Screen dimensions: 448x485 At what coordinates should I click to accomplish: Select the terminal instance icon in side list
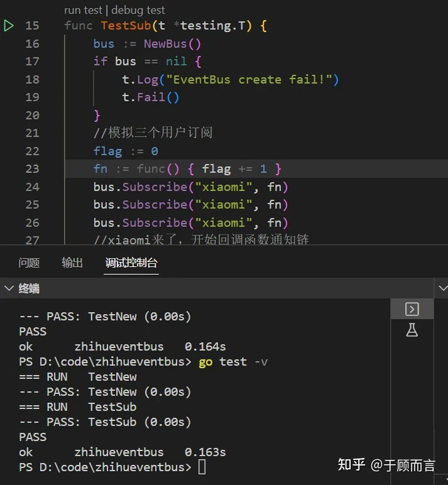click(412, 309)
